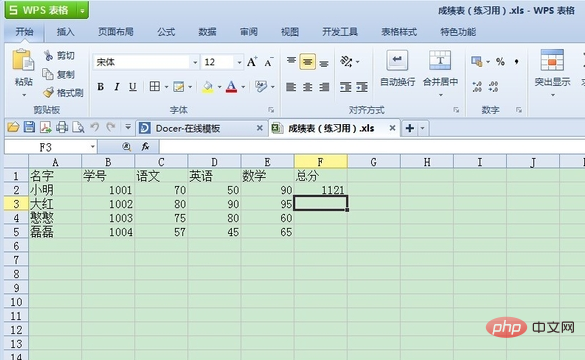
Task: Click the Print icon
Action: coord(62,128)
